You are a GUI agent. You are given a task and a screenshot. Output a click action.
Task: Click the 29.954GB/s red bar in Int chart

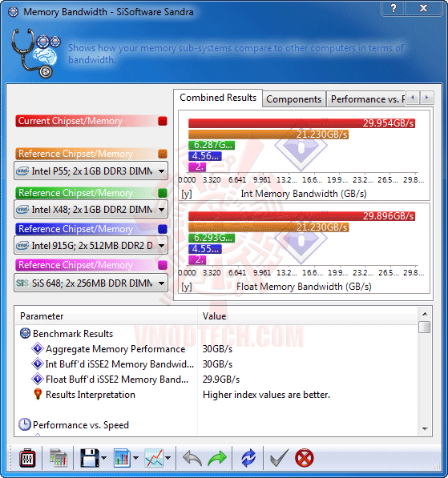click(x=301, y=123)
